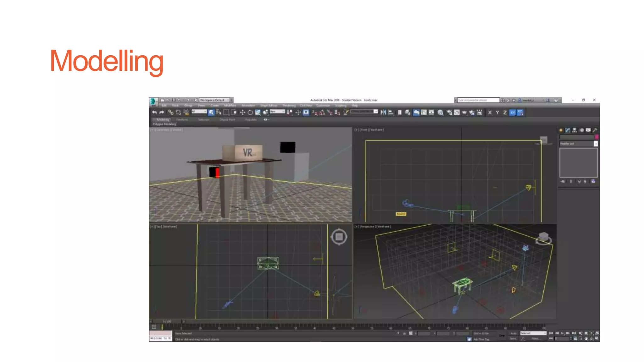Open the Utilities hammer panel icon

595,130
